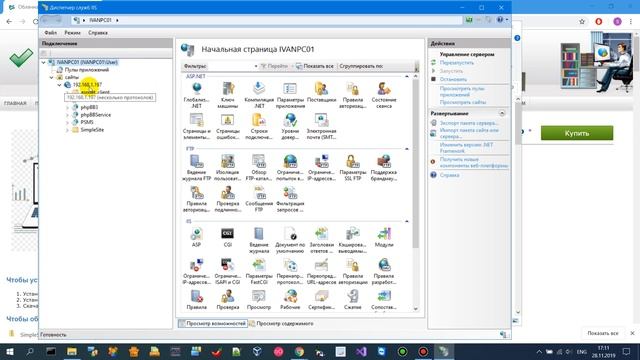Click Просмотреть сайты action link
This screenshot has width=640, height=360.
pos(462,102)
